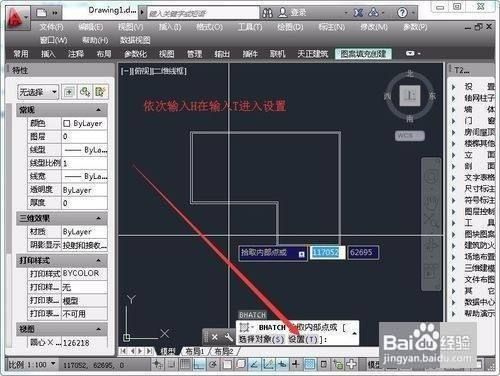Open the 绘图(D) menu
The image size is (500, 376).
pyautogui.click(x=290, y=27)
